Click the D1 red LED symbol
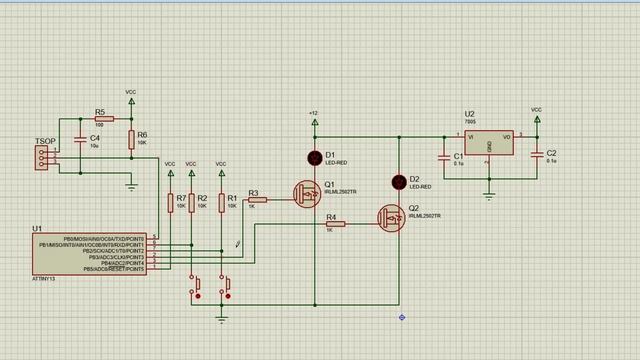 tap(315, 158)
